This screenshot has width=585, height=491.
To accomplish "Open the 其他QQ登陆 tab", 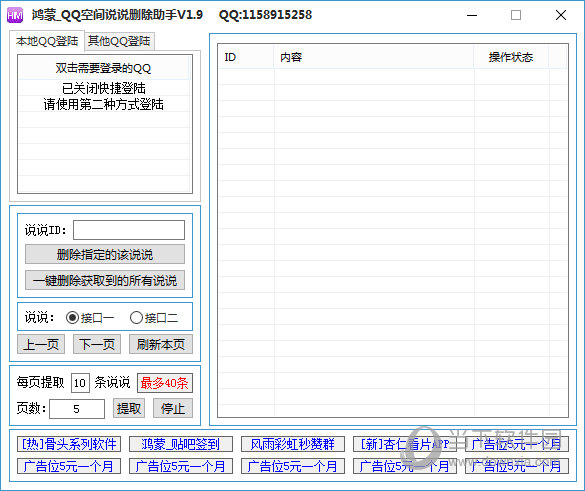I will pos(119,41).
